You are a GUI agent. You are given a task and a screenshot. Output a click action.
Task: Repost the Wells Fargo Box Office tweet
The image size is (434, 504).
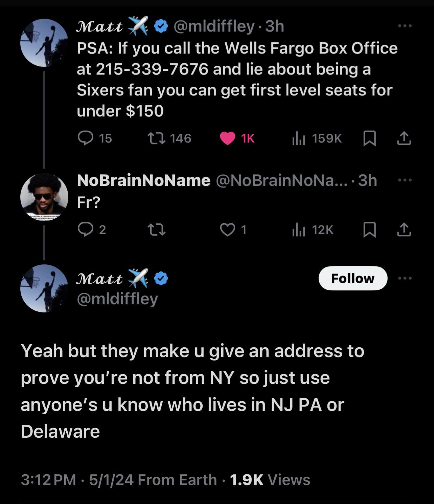[157, 138]
